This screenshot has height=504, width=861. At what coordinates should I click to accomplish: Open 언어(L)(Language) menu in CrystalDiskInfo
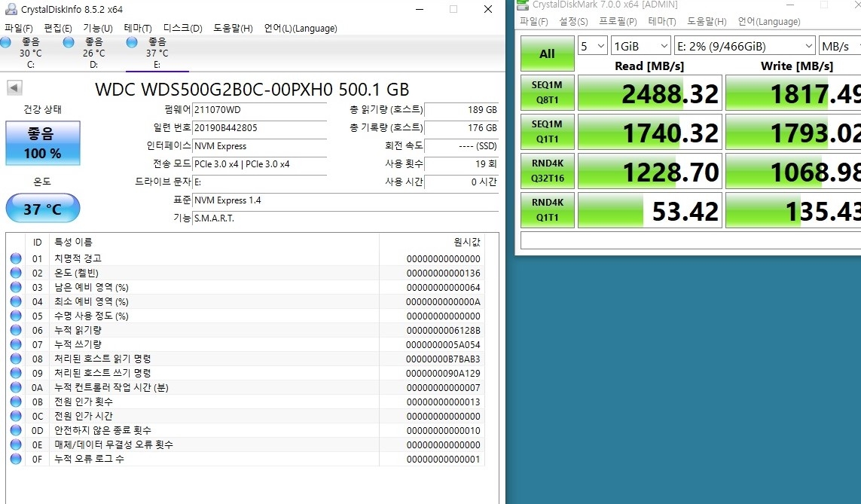[x=301, y=28]
